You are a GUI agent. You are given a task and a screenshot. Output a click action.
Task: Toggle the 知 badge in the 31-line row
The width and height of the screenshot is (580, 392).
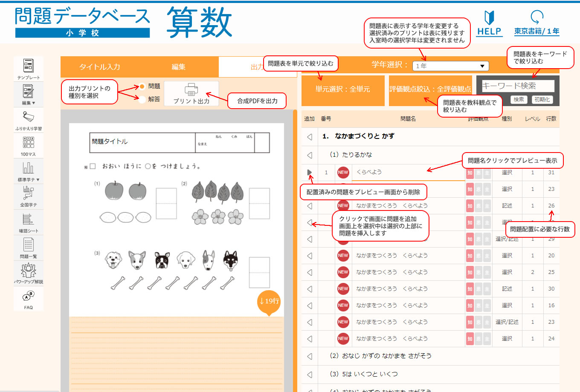pyautogui.click(x=470, y=173)
